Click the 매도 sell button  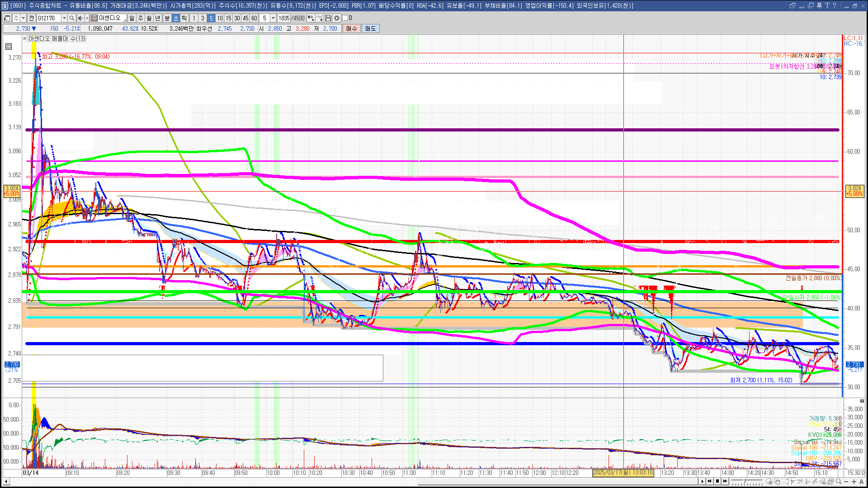click(x=370, y=28)
